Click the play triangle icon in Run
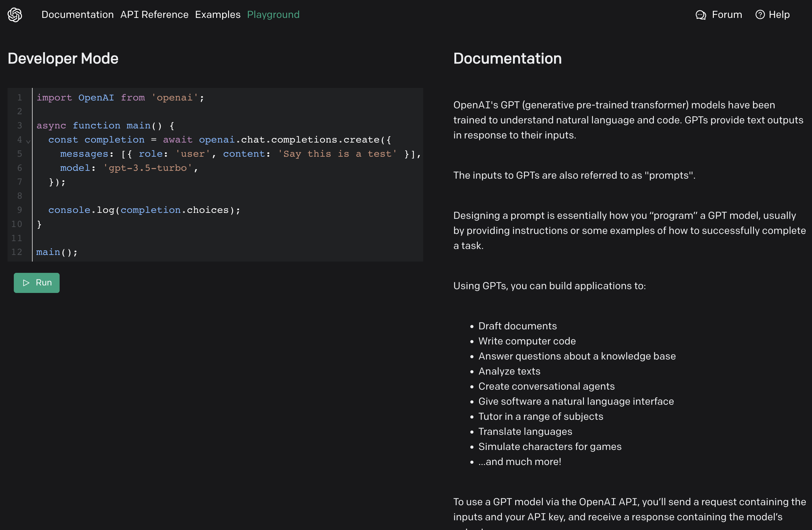 coord(26,283)
